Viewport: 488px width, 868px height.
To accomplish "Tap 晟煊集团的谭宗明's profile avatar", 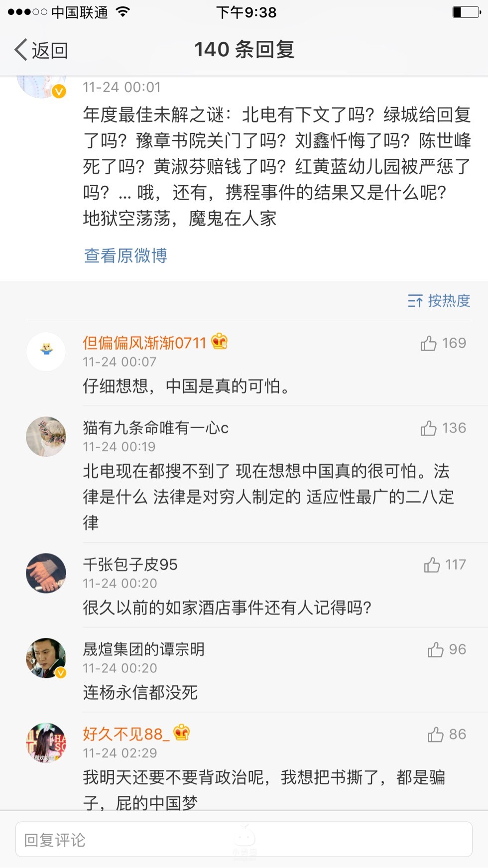I will tap(46, 658).
